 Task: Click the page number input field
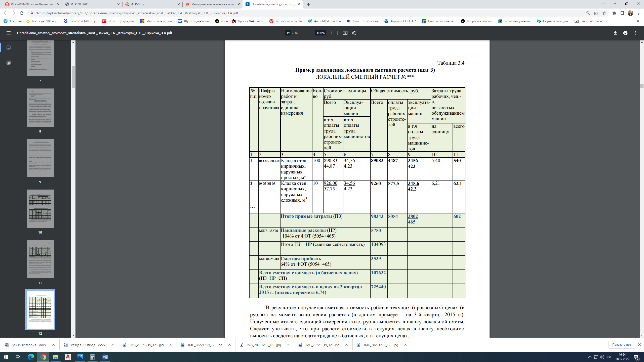click(x=288, y=33)
